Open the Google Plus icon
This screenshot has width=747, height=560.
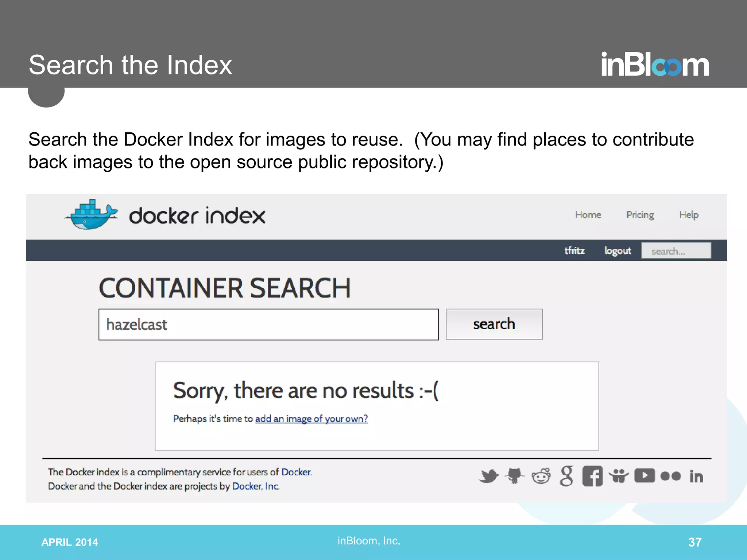pyautogui.click(x=566, y=476)
